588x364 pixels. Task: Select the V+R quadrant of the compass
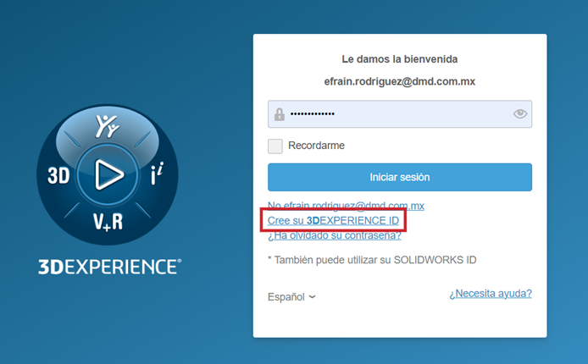tap(108, 222)
